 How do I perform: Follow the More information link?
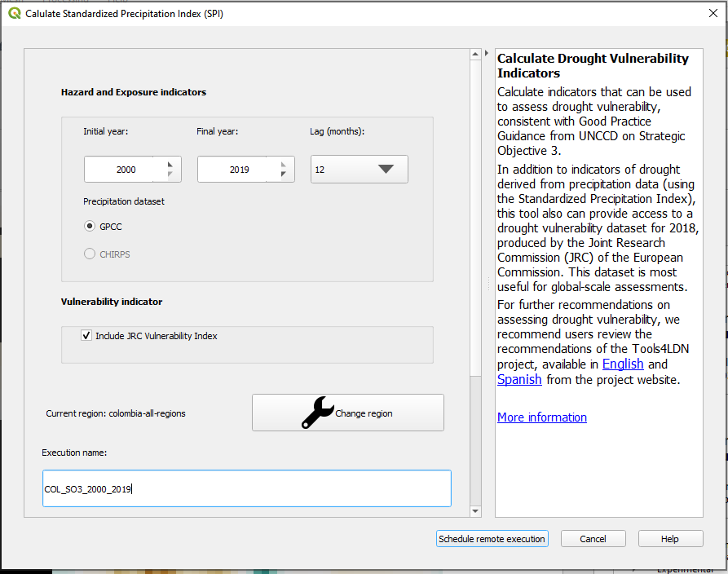pos(542,417)
